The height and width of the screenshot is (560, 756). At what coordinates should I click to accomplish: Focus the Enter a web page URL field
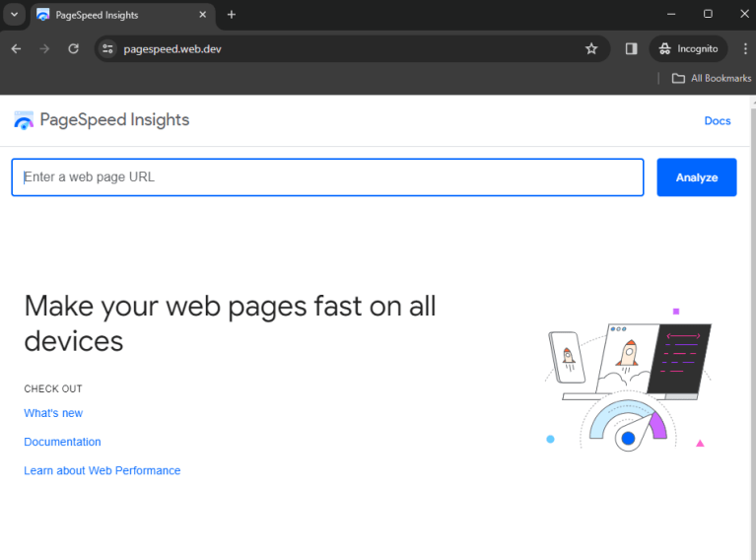pos(327,177)
